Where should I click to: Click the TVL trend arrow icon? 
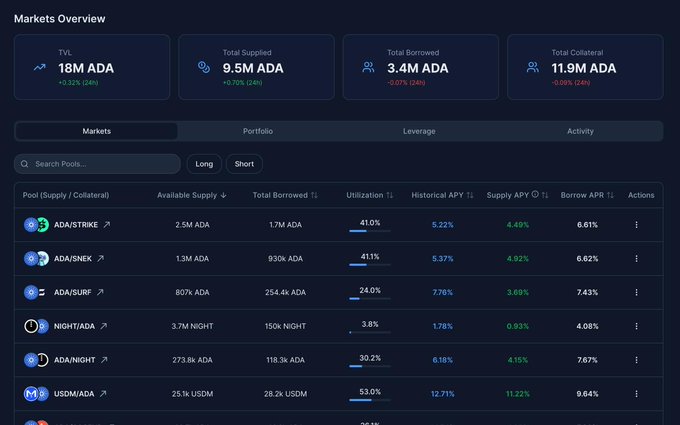click(39, 67)
